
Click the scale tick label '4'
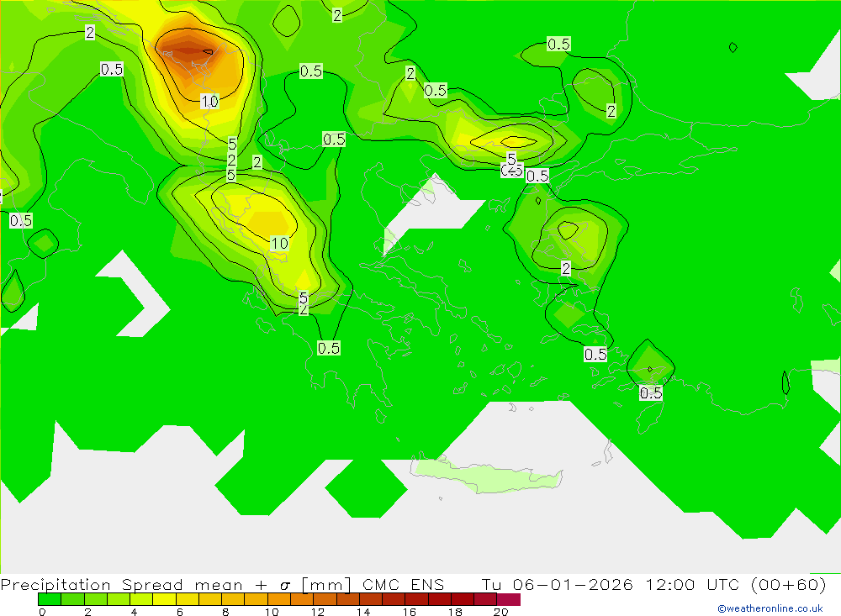(x=134, y=612)
